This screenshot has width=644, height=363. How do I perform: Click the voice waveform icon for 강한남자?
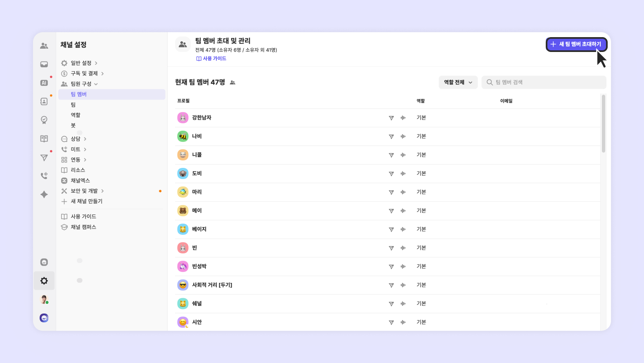pos(403,118)
